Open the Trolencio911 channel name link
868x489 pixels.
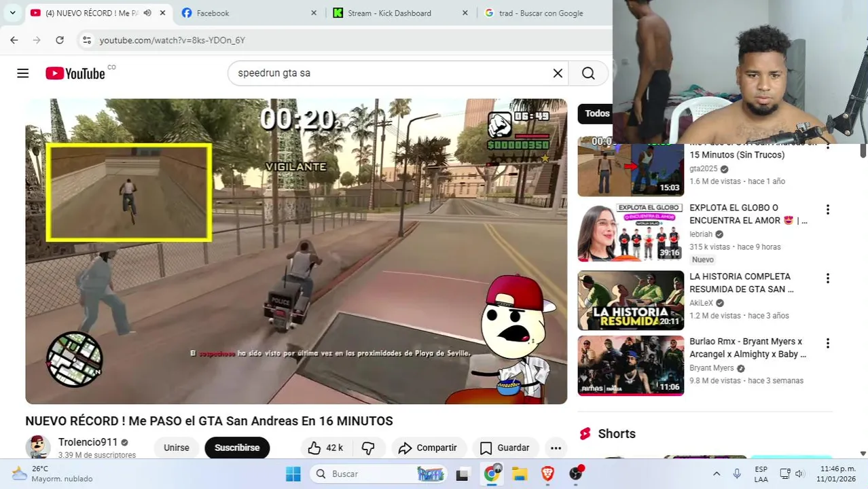coord(88,442)
